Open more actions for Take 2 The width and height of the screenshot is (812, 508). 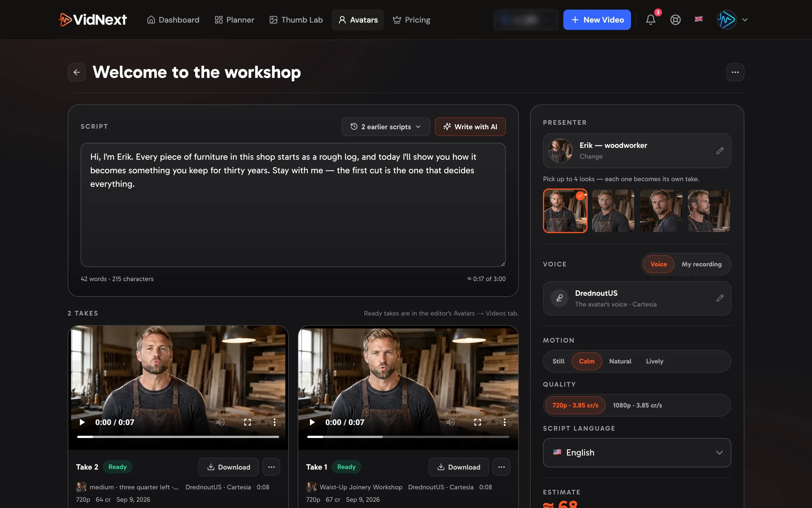[x=271, y=467]
